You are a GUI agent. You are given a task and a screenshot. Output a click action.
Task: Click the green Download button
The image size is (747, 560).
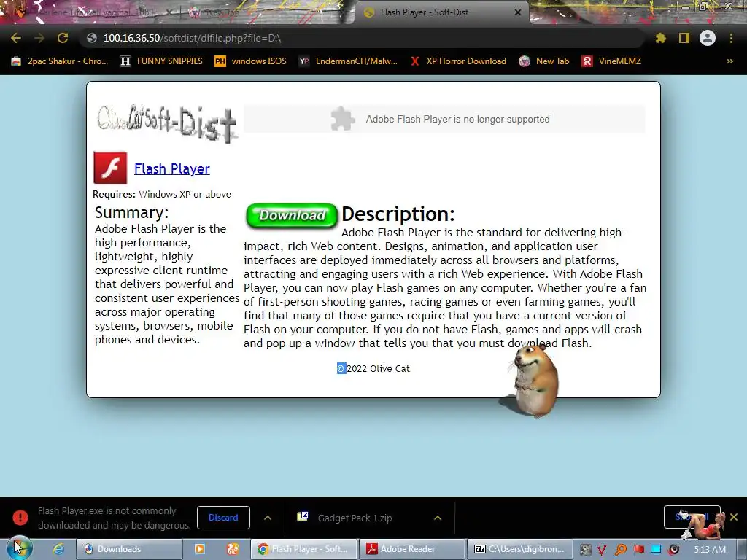292,216
